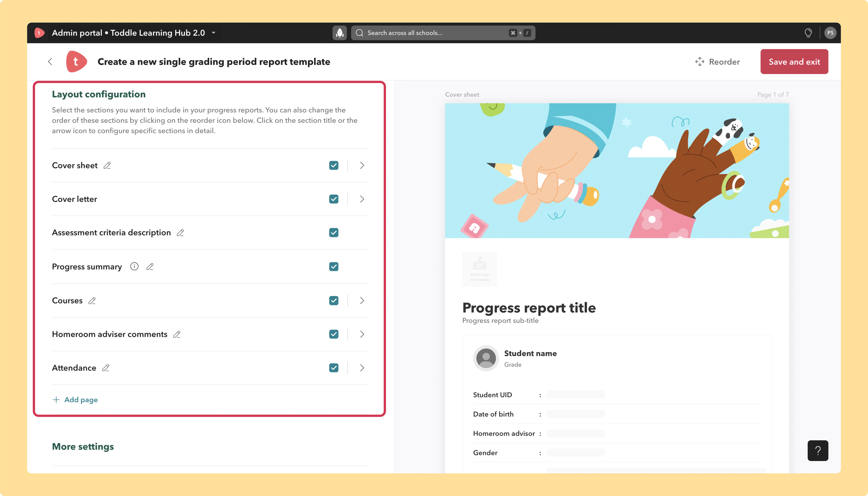Open the Attendance section title

[x=74, y=368]
